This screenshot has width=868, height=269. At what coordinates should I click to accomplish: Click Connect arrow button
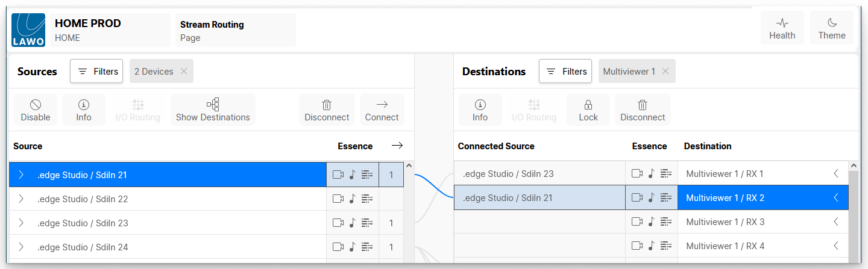[x=382, y=110]
